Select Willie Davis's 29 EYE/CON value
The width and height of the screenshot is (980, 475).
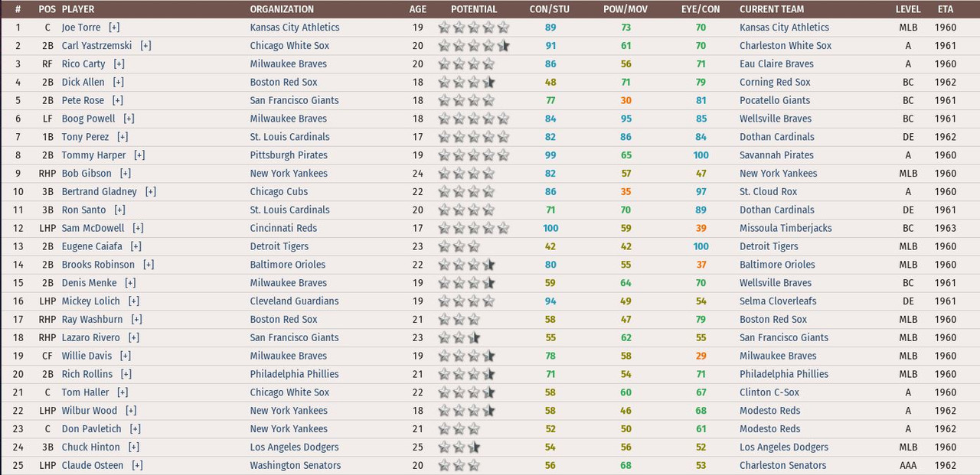[701, 356]
